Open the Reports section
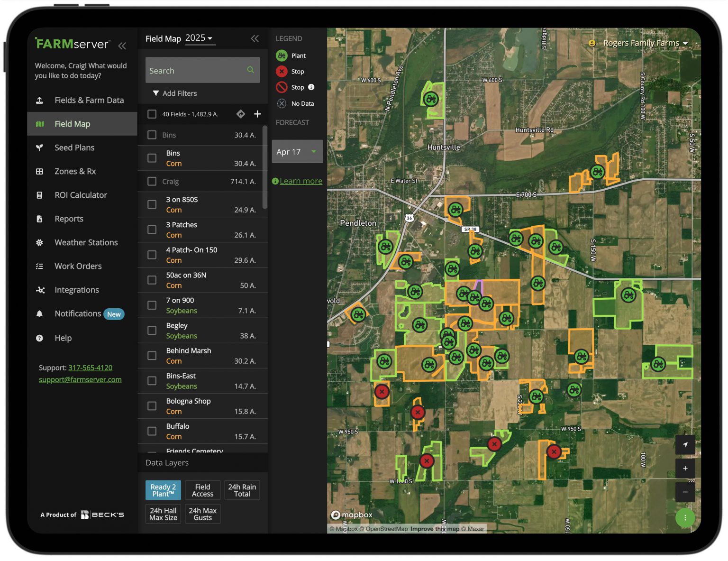 tap(82, 219)
